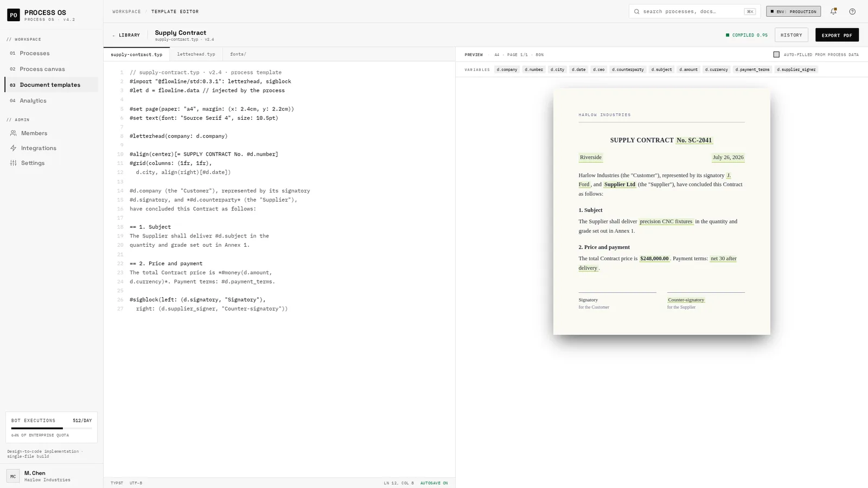This screenshot has width=868, height=488.
Task: Go to Process canvas in sidebar
Action: 52,69
